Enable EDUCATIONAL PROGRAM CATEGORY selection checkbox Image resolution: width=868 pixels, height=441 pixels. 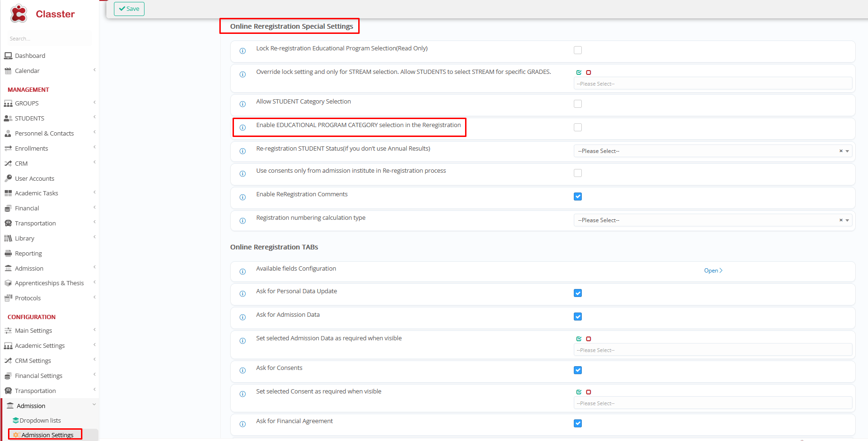pos(578,128)
